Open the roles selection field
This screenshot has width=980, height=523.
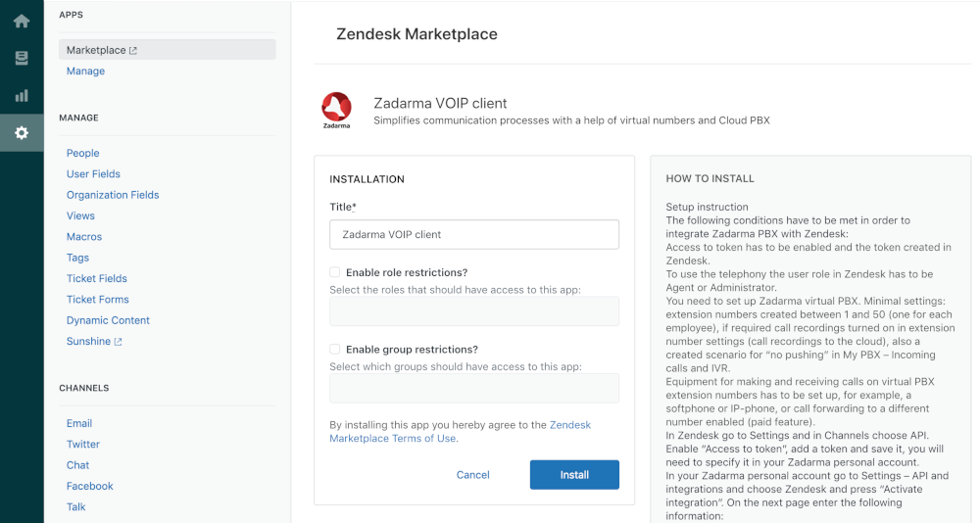click(x=474, y=311)
